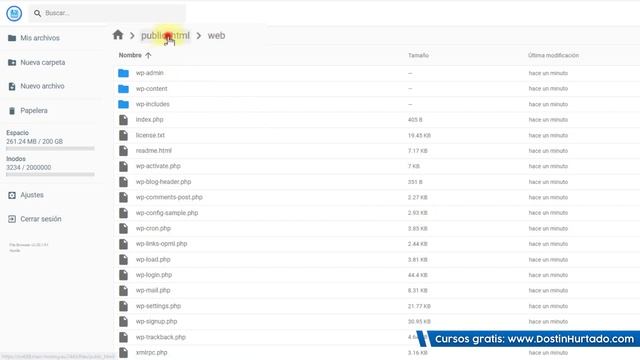Click the wp-trackback.php file name
Viewport: 640px width, 360px height.
pos(160,337)
